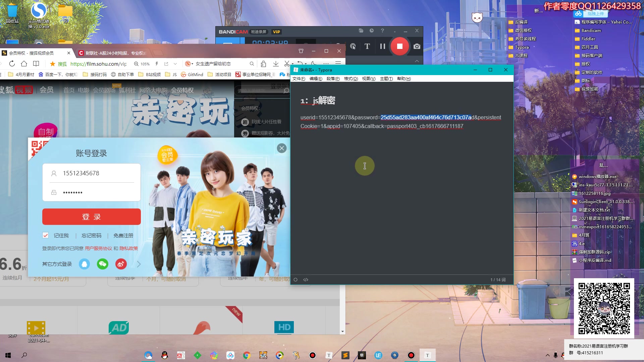Toggle Typora source code mode

(x=306, y=280)
